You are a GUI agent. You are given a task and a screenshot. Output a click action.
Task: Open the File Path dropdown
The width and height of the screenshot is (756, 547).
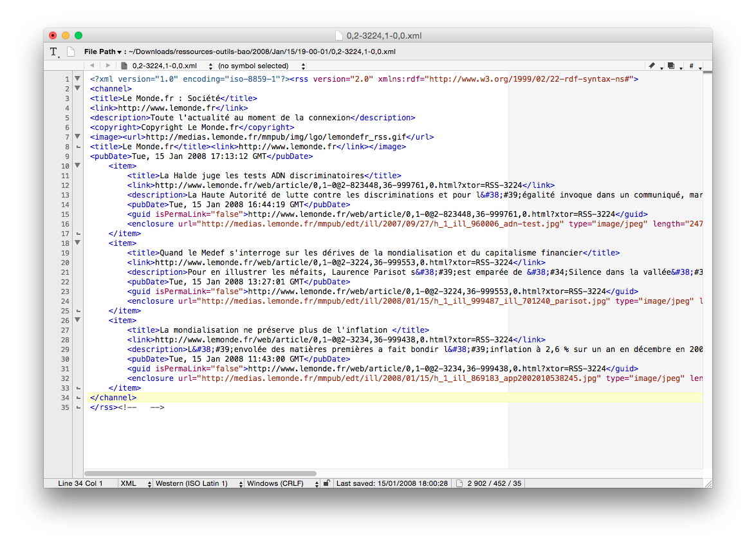click(x=103, y=51)
